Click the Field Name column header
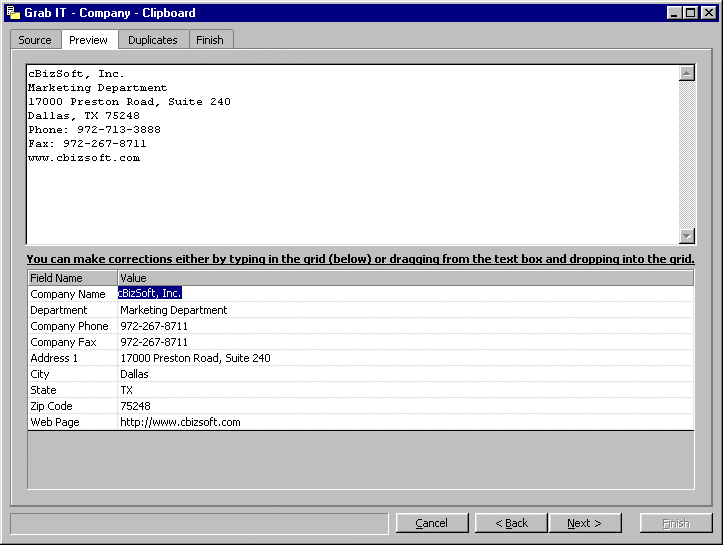Screen dimensions: 723x545 pyautogui.click(x=72, y=278)
